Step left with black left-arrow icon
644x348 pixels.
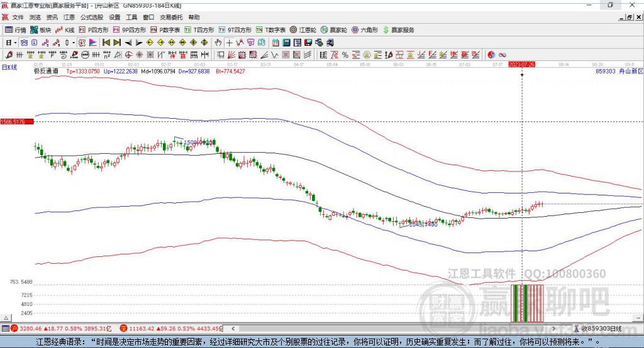click(128, 43)
